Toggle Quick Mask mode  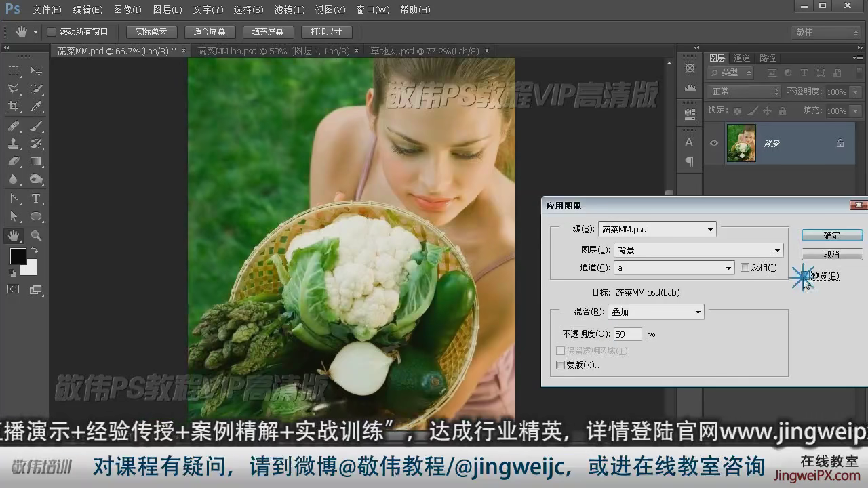[14, 289]
